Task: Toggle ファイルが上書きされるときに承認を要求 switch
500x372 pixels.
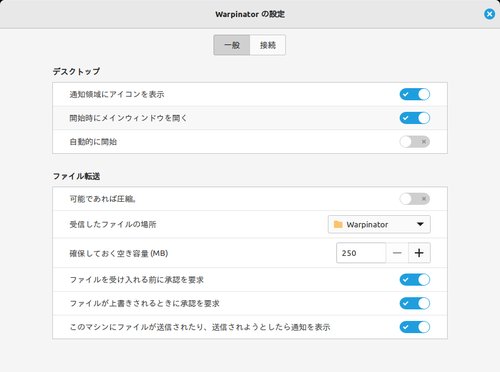Action: click(415, 303)
